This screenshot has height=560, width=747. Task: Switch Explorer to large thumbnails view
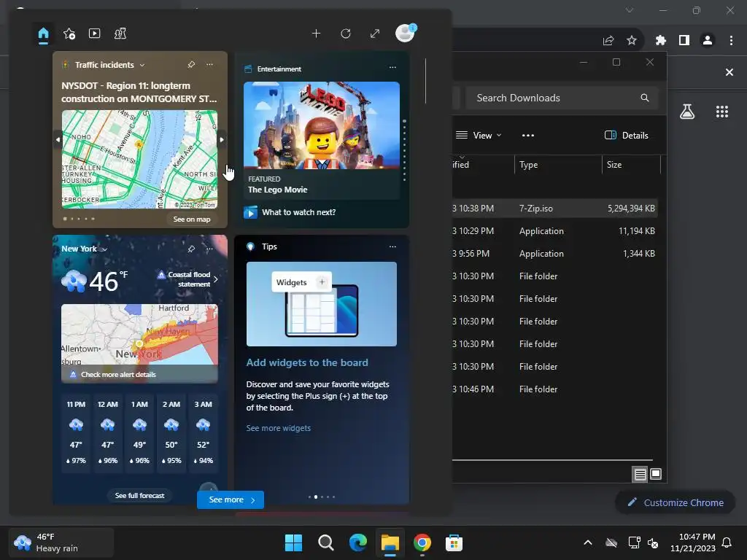[656, 474]
